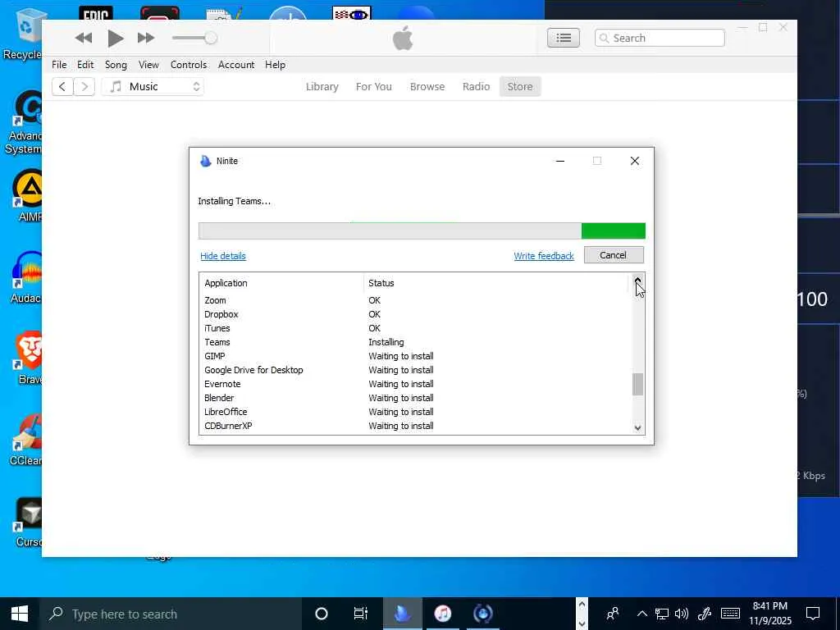Screen dimensions: 840x630
Task: Open Write feedback link in Ninite
Action: [x=544, y=256]
